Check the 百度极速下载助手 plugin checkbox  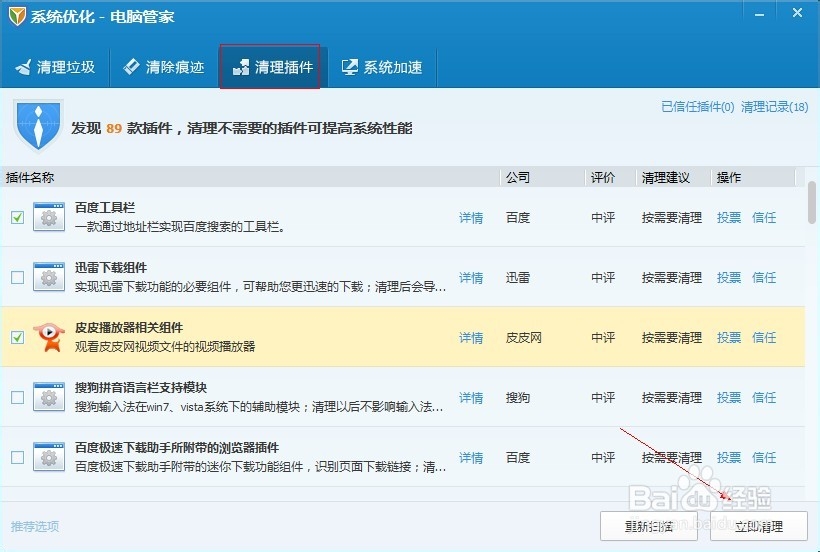(17, 457)
